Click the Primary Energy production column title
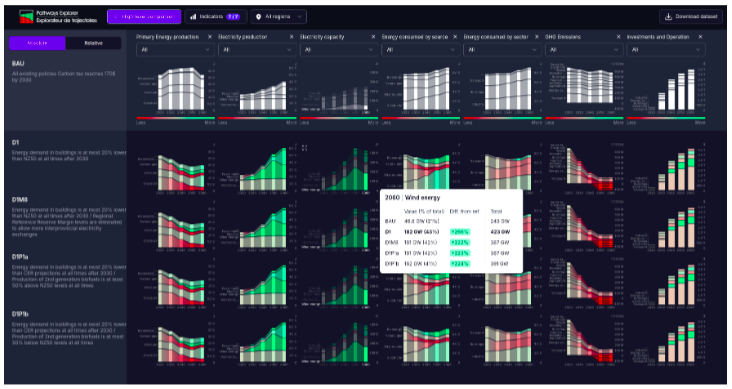 coord(168,37)
